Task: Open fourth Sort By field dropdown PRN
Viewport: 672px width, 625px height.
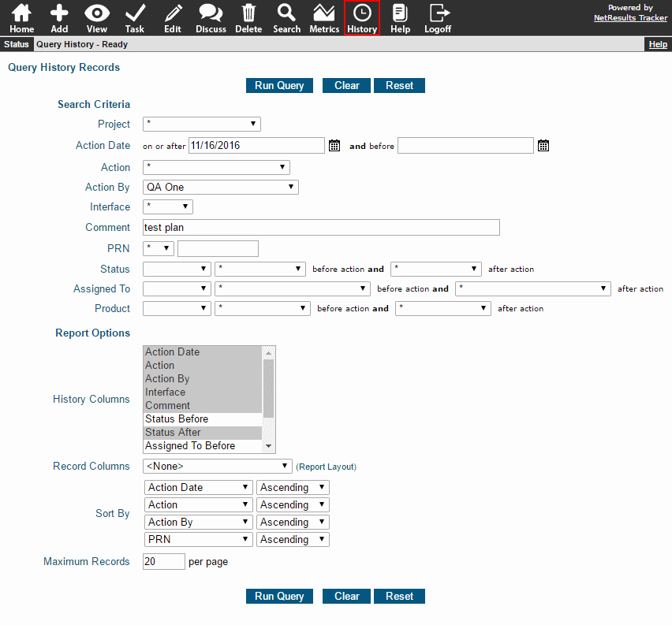Action: click(x=199, y=539)
